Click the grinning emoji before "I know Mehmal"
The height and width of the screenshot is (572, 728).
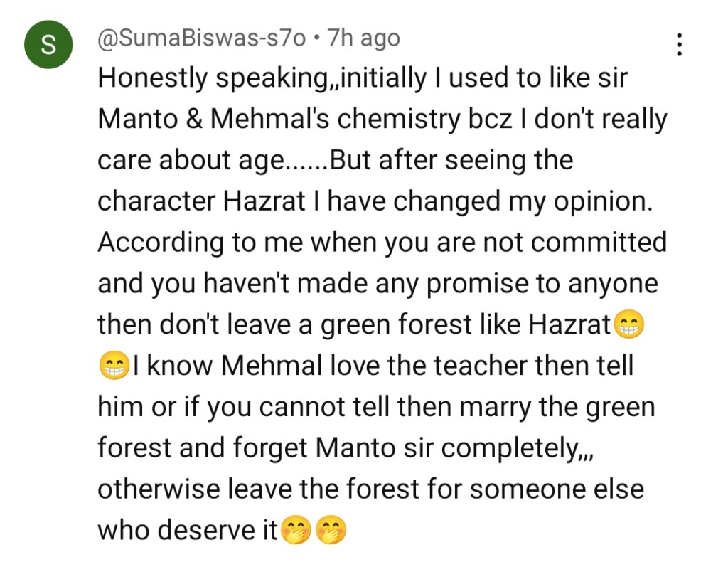click(x=114, y=366)
